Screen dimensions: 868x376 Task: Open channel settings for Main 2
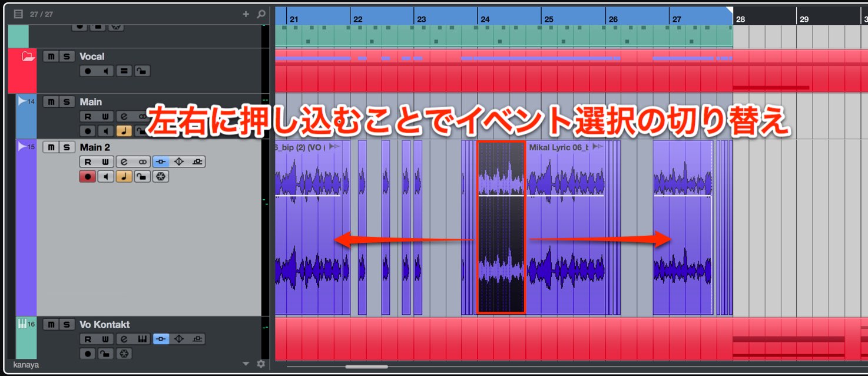coord(124,161)
